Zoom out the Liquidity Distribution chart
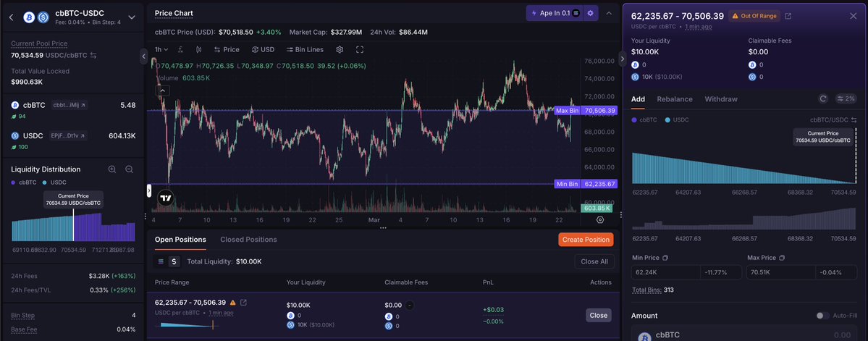The width and height of the screenshot is (868, 341). (x=129, y=169)
